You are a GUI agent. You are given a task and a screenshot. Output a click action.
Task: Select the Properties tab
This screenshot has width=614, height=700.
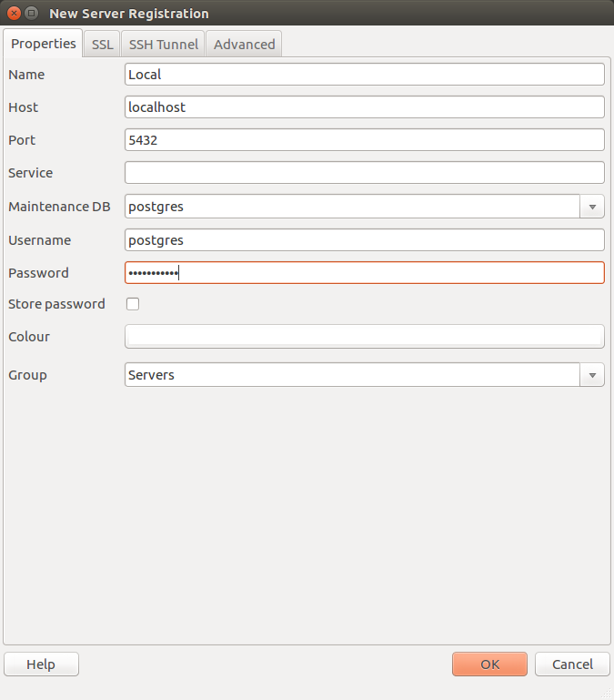43,44
